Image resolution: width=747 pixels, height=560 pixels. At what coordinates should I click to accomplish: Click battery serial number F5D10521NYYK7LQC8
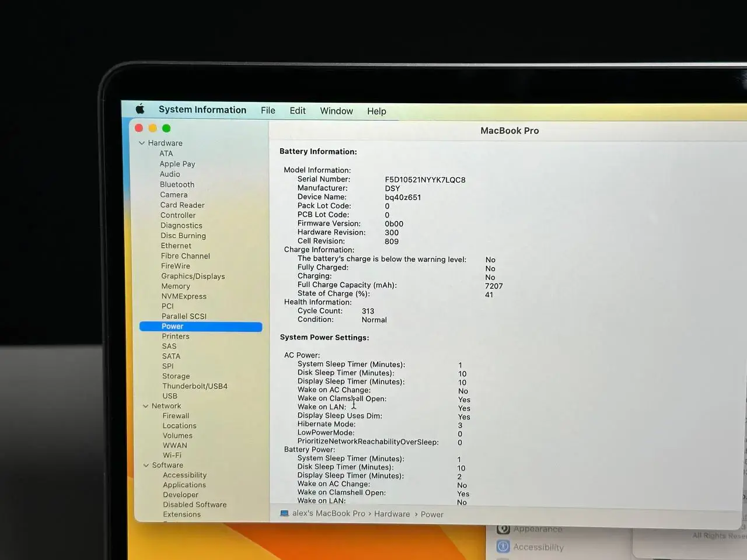tap(425, 180)
